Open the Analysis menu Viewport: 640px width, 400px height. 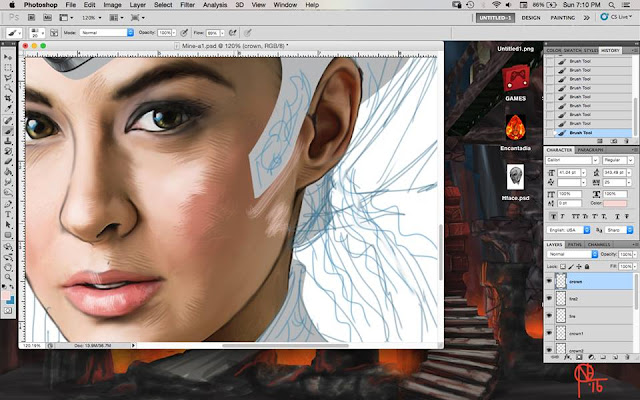click(215, 5)
